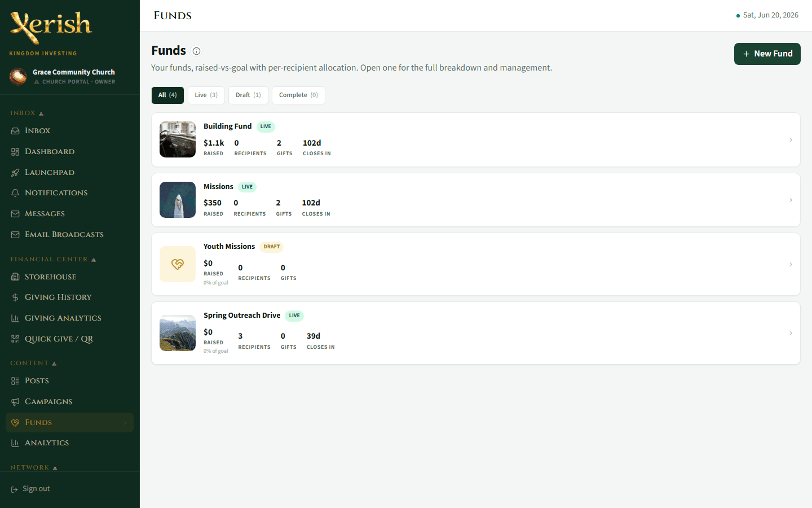Click the Sign out icon
Image resolution: width=812 pixels, height=508 pixels.
pos(15,489)
